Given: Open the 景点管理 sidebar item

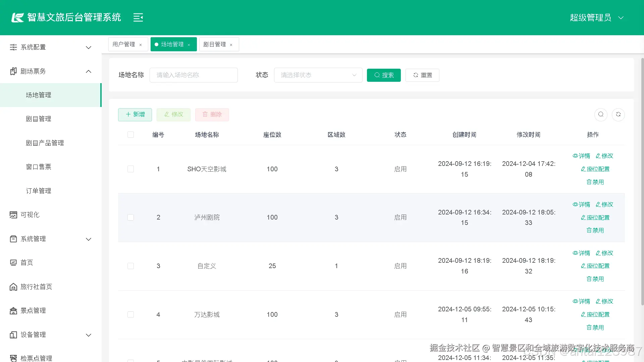Looking at the screenshot, I should click(x=33, y=311).
